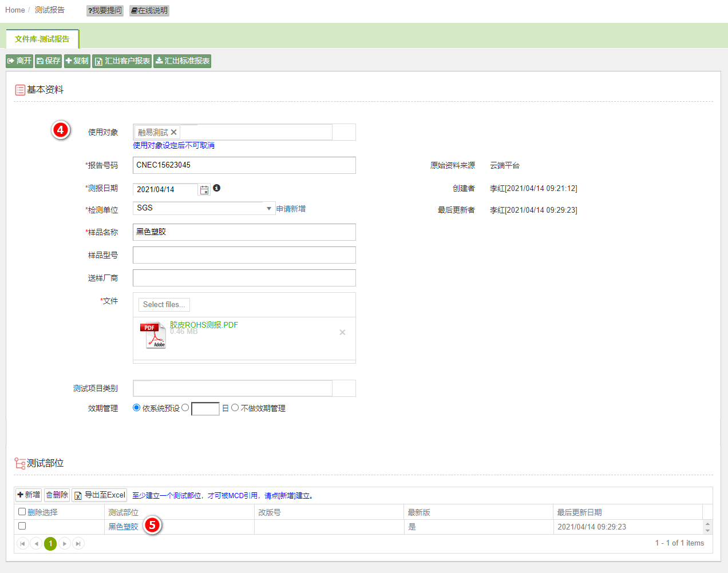This screenshot has height=573, width=728.
Task: Toggle the 删除选择 header checkbox
Action: coord(22,512)
